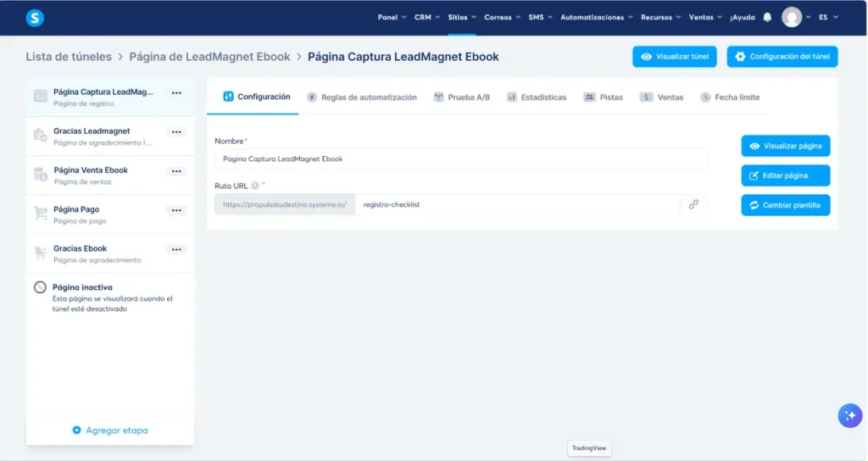This screenshot has height=461, width=868.
Task: Expand the Correos menu
Action: click(502, 17)
